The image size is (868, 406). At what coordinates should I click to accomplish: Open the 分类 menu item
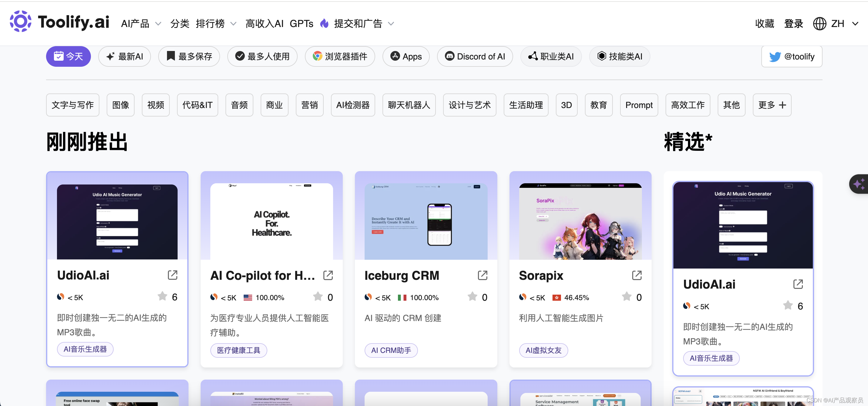click(180, 24)
